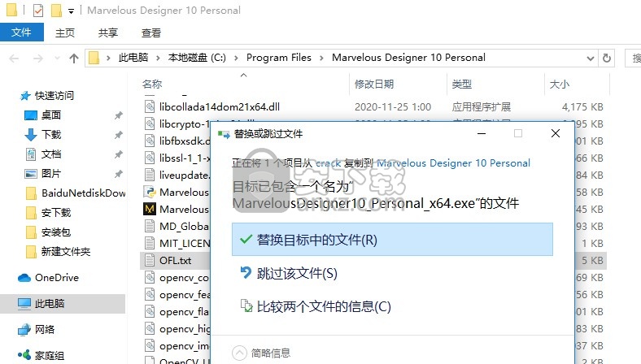The width and height of the screenshot is (641, 364).
Task: Click the MIT_LICENSE file icon
Action: coord(150,244)
